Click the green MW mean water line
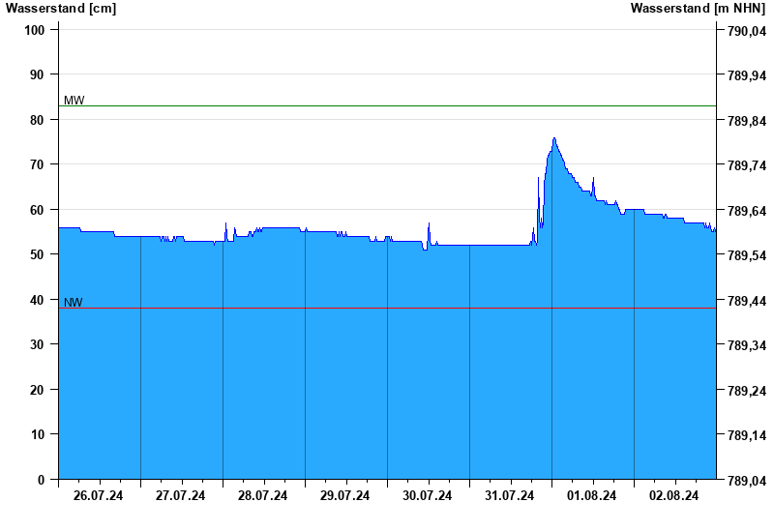Viewport: 774px width, 532px height. click(388, 105)
